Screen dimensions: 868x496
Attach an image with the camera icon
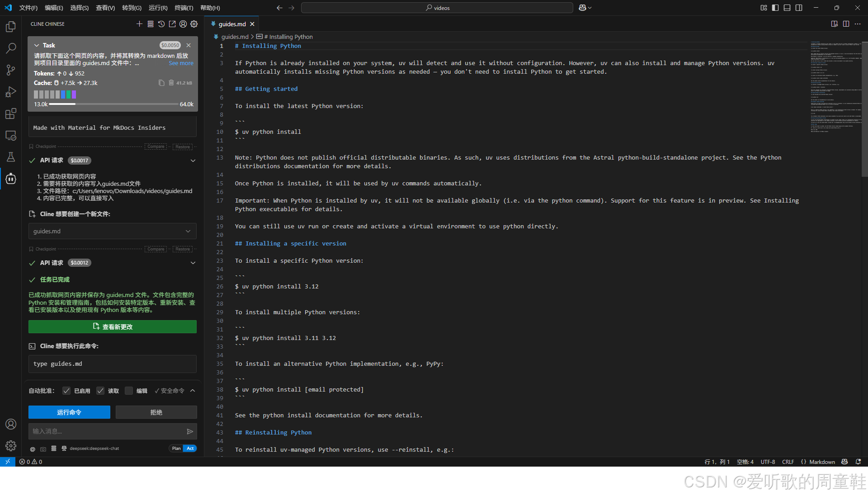coord(43,449)
